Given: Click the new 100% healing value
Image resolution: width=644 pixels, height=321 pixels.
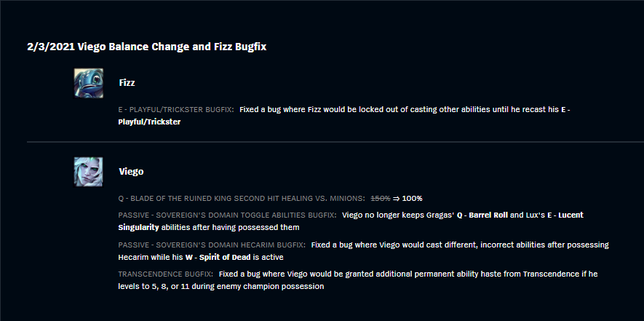Looking at the screenshot, I should pyautogui.click(x=413, y=199).
